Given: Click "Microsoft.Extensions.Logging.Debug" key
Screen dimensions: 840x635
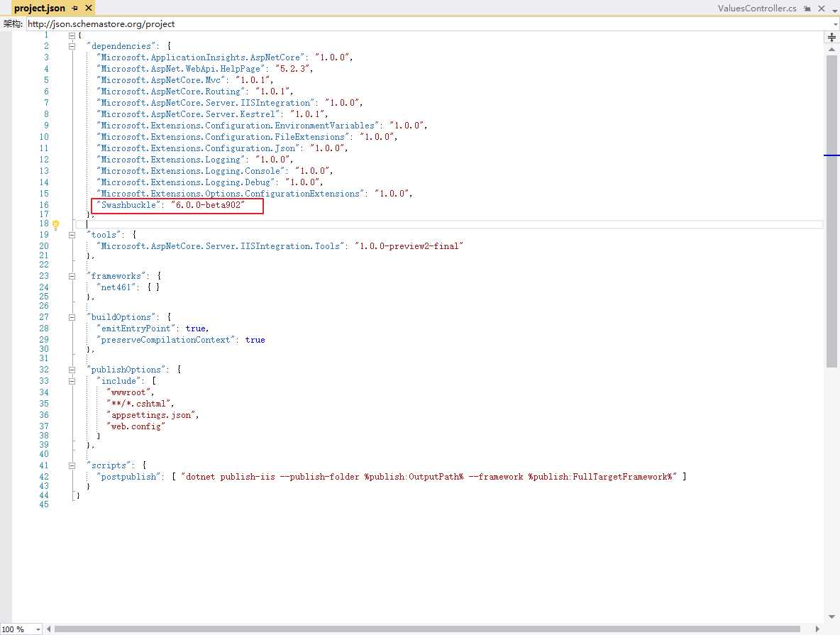Looking at the screenshot, I should click(186, 182).
